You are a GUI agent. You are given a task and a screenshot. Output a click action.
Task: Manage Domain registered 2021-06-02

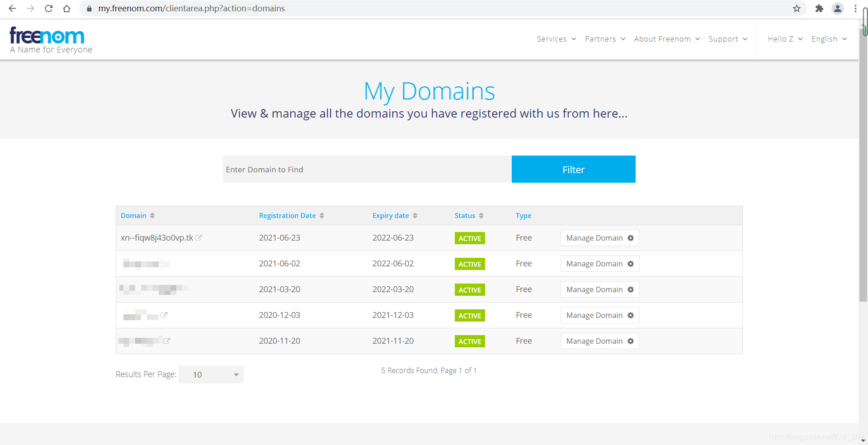(600, 264)
